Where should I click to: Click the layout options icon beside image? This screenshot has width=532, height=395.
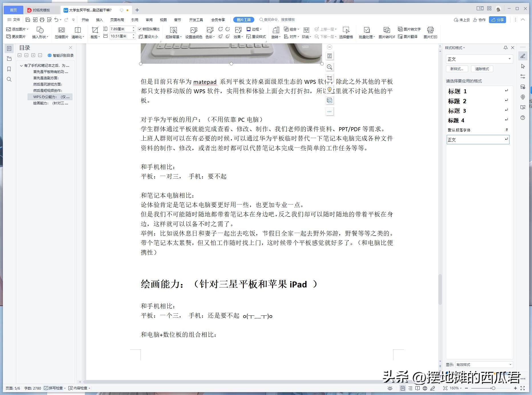click(330, 56)
